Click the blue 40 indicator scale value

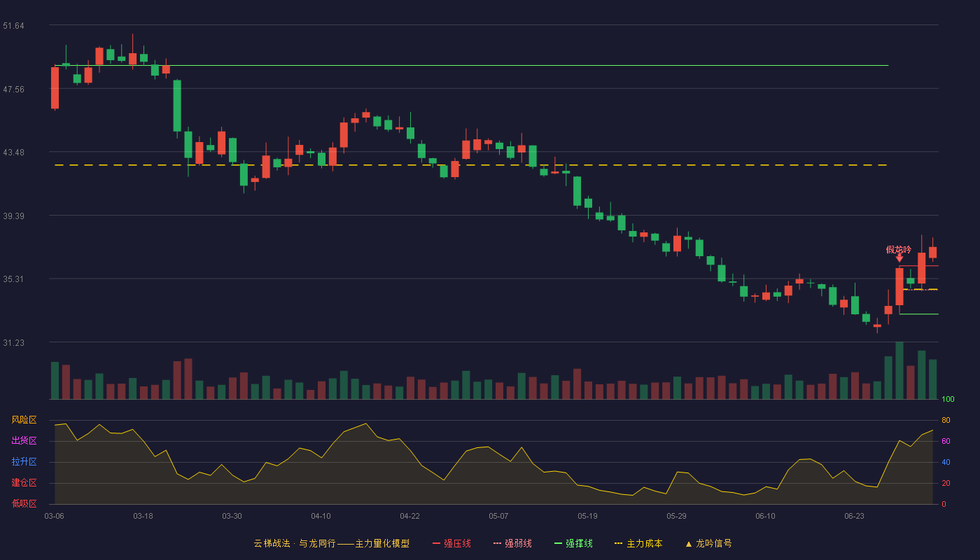(946, 462)
